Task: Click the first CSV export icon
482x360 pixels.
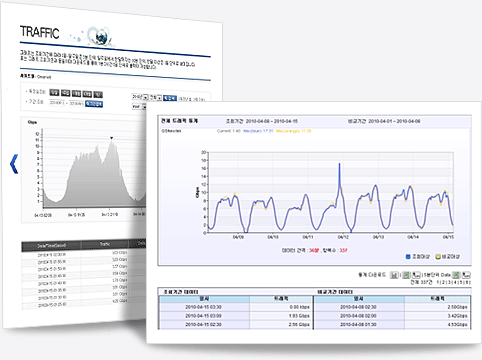Action: point(416,275)
